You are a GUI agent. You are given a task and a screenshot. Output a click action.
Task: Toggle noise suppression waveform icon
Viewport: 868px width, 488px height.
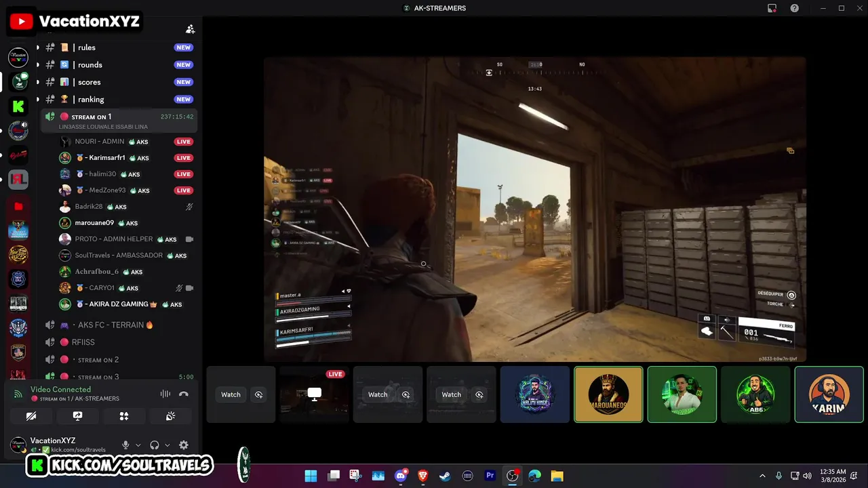165,394
